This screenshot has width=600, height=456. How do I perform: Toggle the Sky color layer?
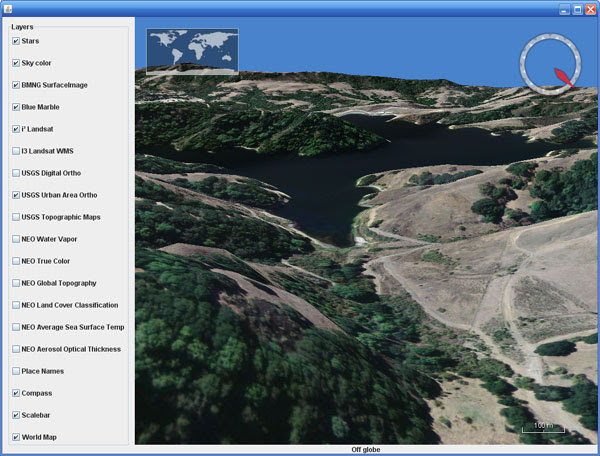16,63
